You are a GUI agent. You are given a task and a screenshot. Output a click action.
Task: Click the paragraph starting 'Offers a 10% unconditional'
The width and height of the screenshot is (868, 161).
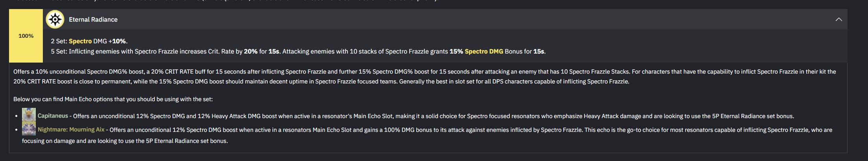(x=425, y=76)
